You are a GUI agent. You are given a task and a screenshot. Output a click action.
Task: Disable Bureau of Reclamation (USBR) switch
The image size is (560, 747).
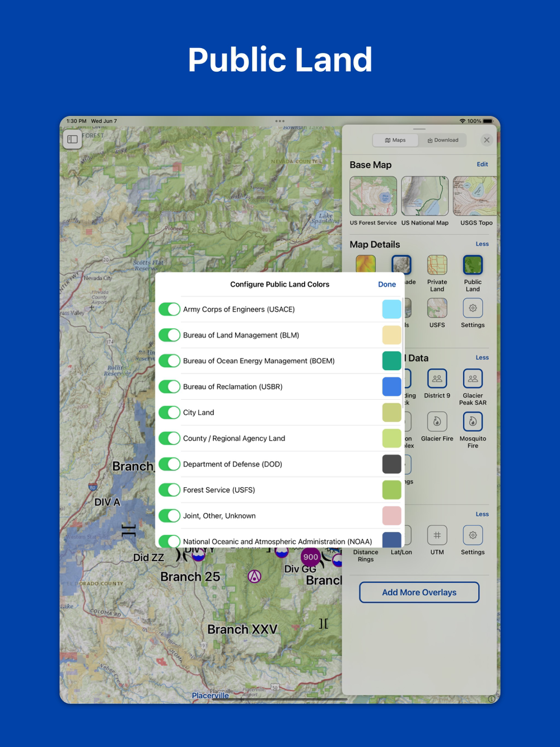pos(169,386)
